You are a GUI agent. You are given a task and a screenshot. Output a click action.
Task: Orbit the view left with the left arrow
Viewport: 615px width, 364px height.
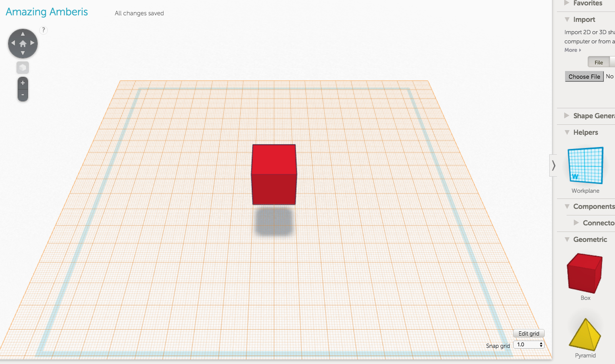tap(13, 43)
